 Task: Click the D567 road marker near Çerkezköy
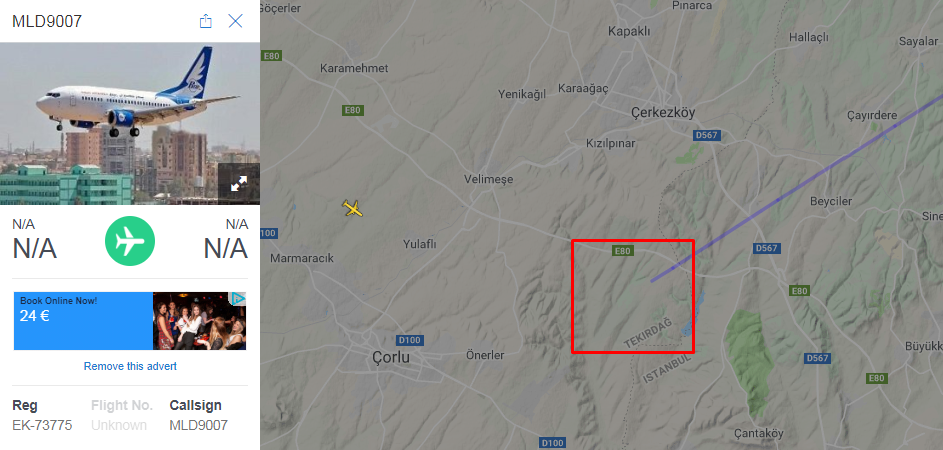706,135
